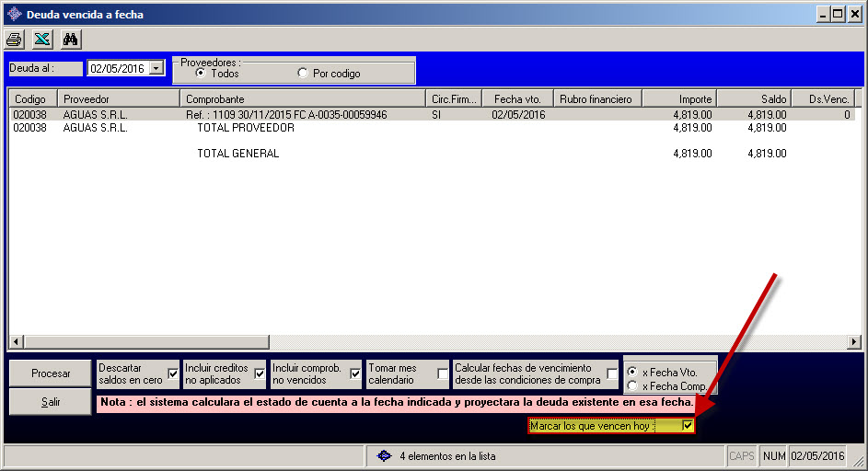Select 'x Fecha Comp.' radio option
Image resolution: width=868 pixels, height=471 pixels.
(632, 386)
